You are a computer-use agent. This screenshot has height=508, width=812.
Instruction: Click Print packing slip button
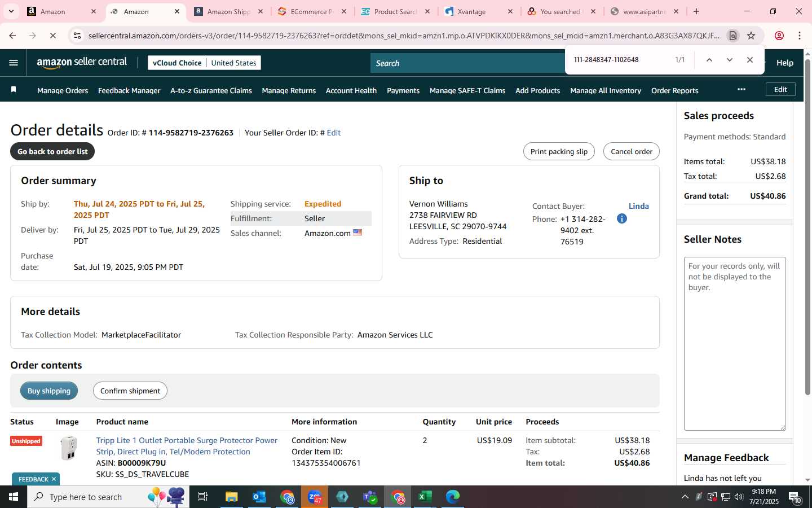559,151
